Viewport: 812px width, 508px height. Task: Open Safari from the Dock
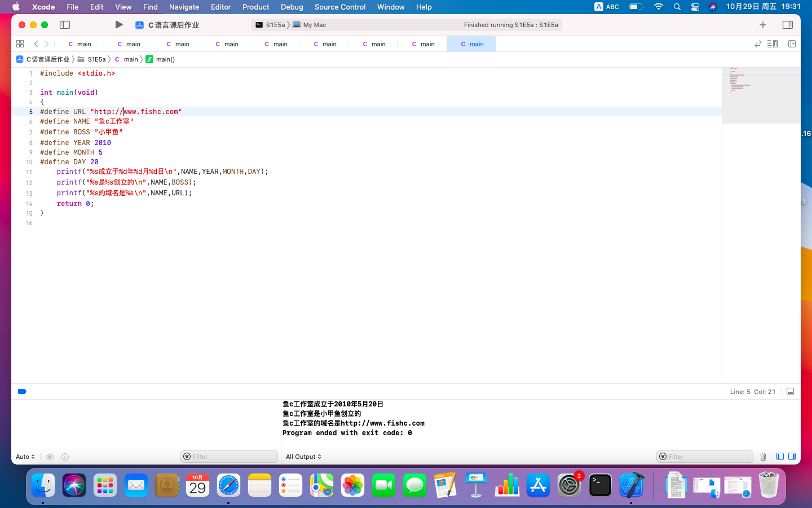pos(228,485)
